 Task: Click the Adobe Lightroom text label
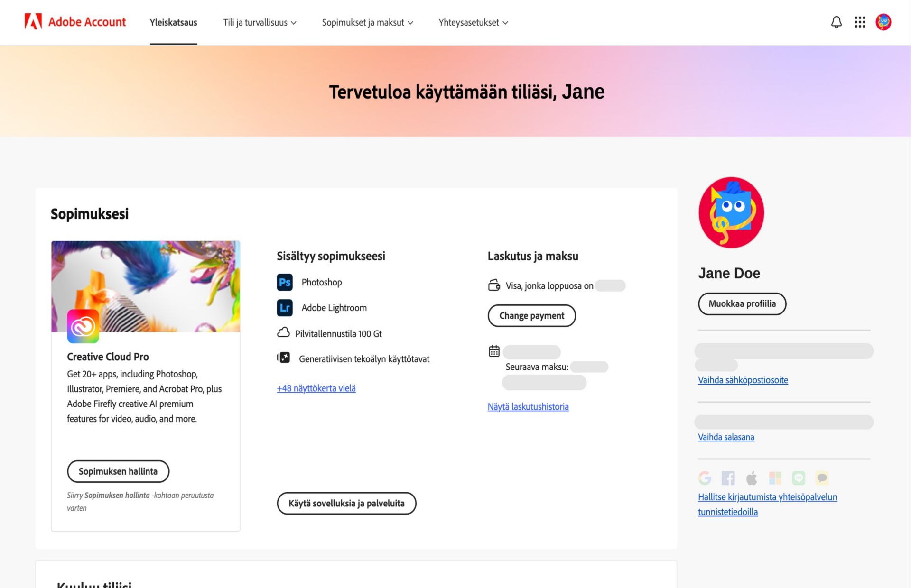(x=334, y=308)
